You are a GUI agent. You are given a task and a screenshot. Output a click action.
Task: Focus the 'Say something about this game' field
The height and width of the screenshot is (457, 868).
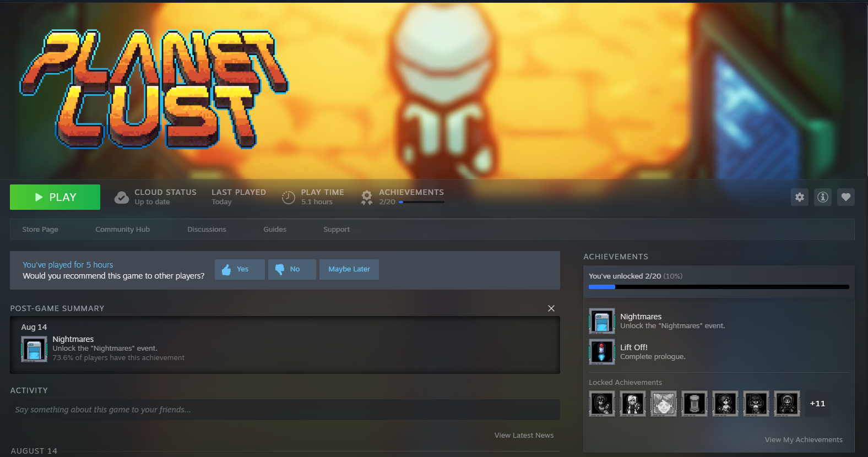285,410
